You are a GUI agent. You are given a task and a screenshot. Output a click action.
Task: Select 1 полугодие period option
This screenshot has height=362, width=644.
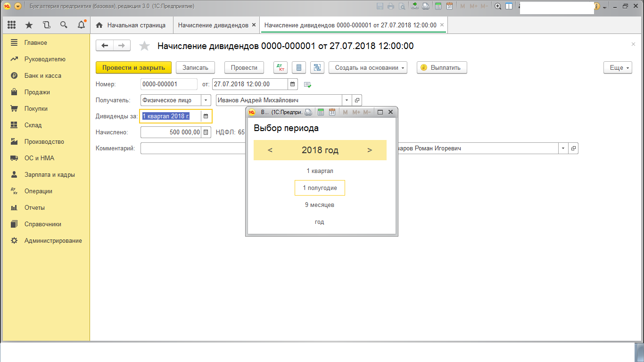coord(320,188)
